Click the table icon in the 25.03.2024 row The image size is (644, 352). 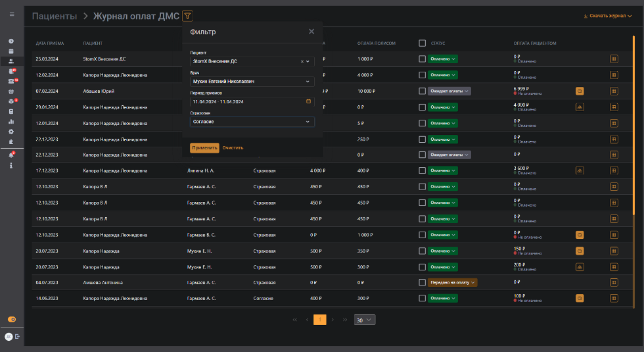pyautogui.click(x=614, y=59)
